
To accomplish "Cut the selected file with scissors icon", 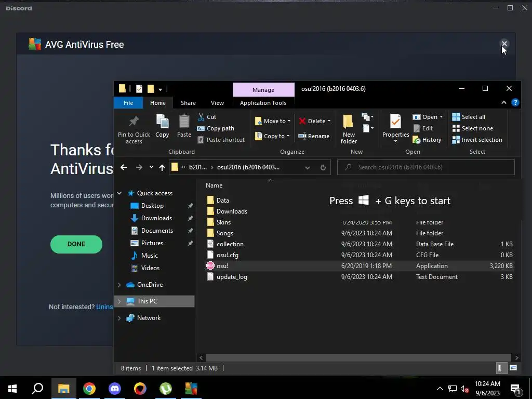I will click(207, 117).
